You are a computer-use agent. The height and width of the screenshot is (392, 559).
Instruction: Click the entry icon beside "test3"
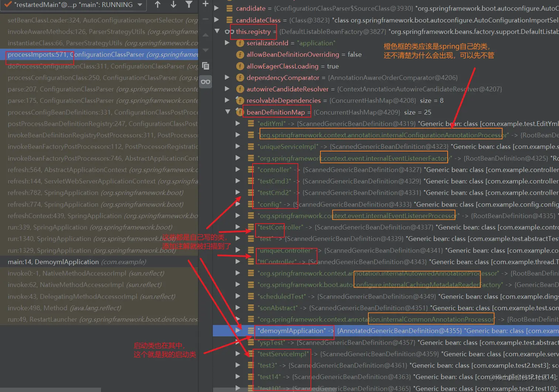pyautogui.click(x=251, y=365)
